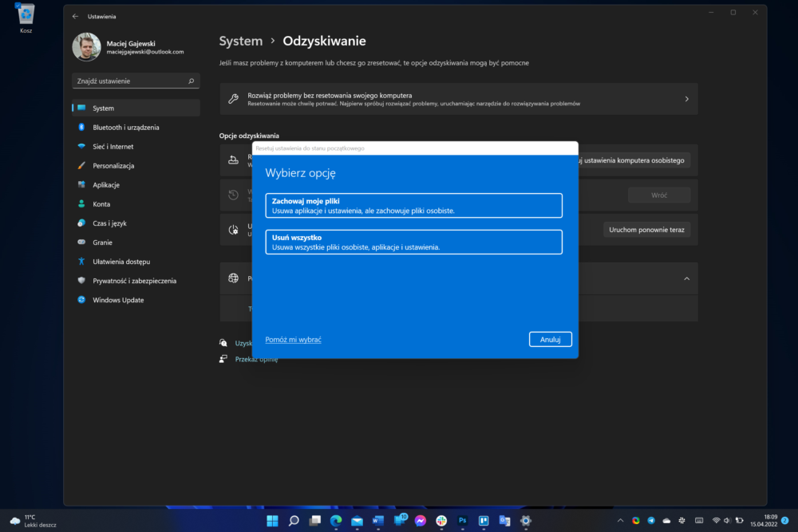Focus the Znajdź ustawienie search field
Screen dimensions: 798x532
136,81
